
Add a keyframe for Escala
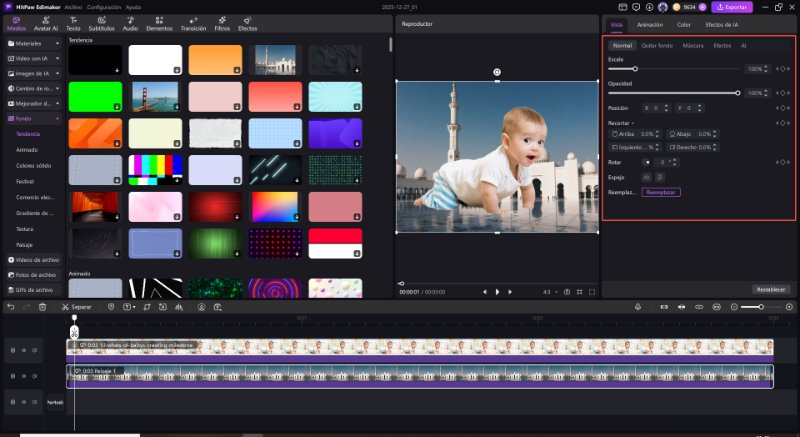coord(783,69)
